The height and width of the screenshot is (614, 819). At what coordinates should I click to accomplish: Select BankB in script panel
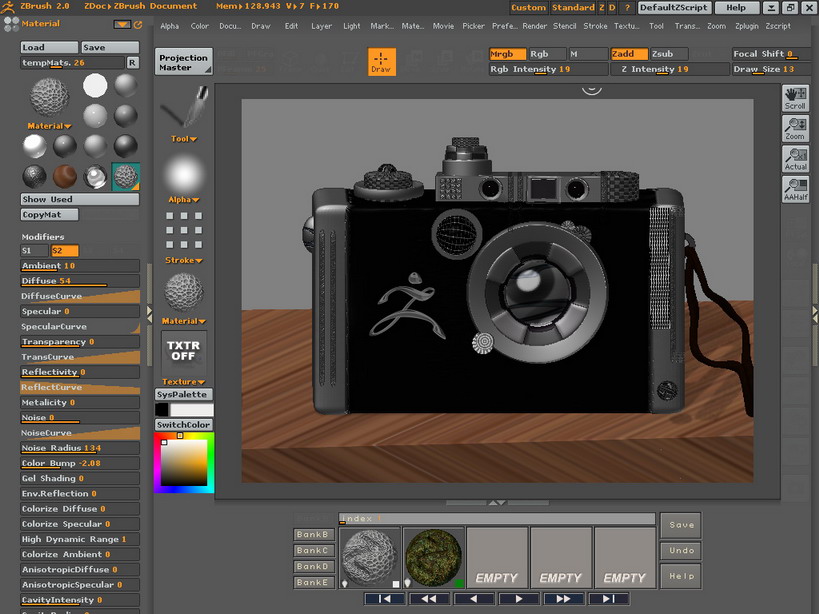pos(313,535)
